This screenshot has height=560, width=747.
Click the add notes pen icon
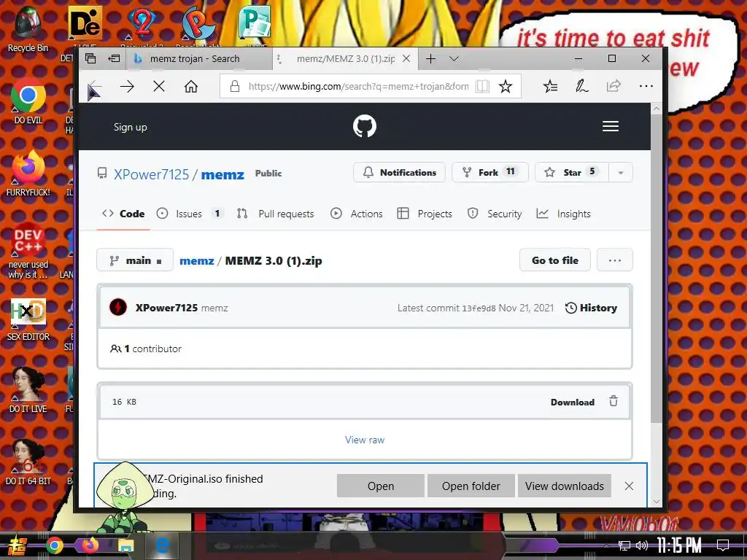pos(581,86)
